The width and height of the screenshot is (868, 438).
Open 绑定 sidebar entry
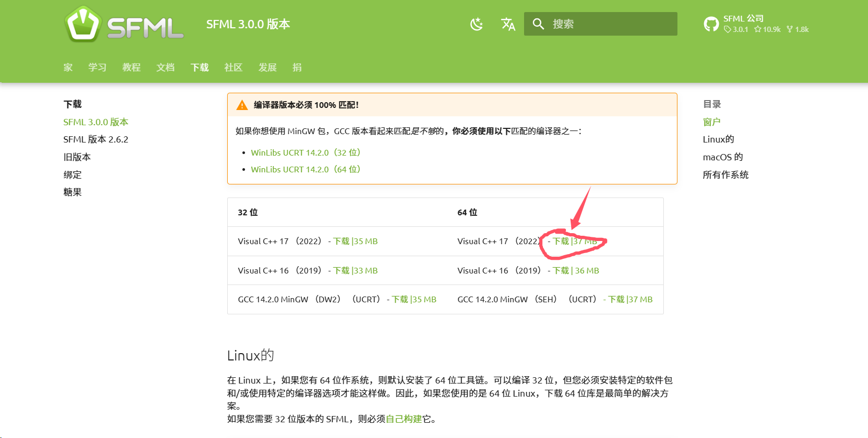click(73, 174)
